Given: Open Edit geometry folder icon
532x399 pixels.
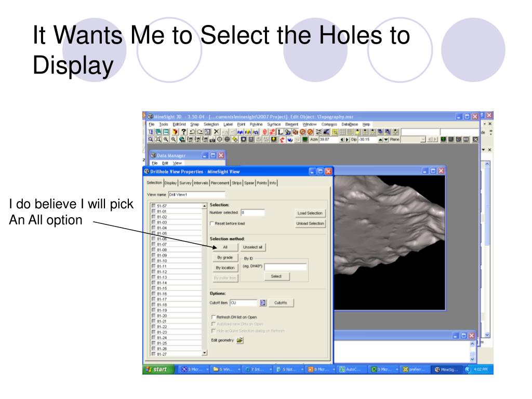Looking at the screenshot, I should point(240,340).
